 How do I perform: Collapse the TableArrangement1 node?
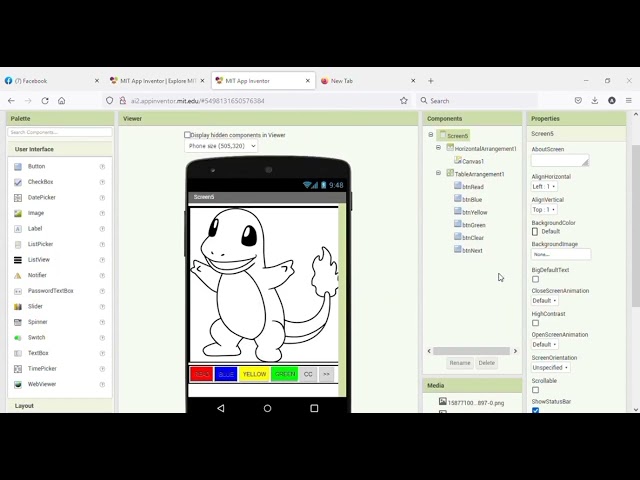click(438, 173)
